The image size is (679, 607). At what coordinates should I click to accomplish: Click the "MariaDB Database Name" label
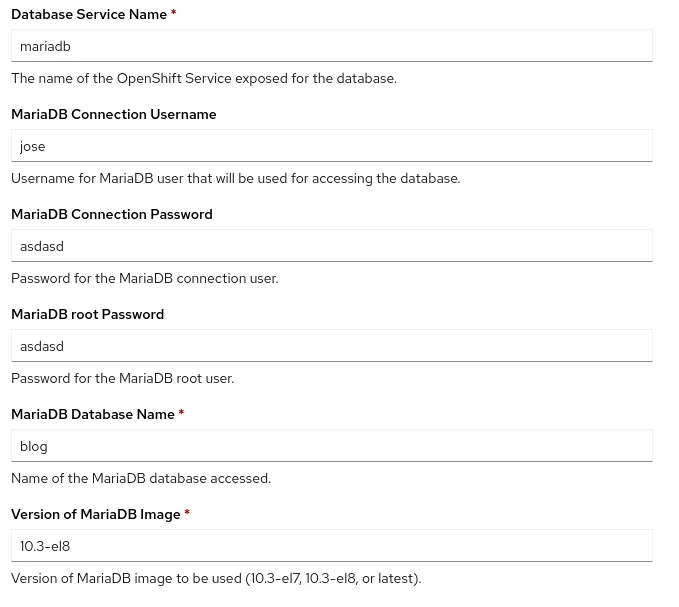click(x=93, y=414)
